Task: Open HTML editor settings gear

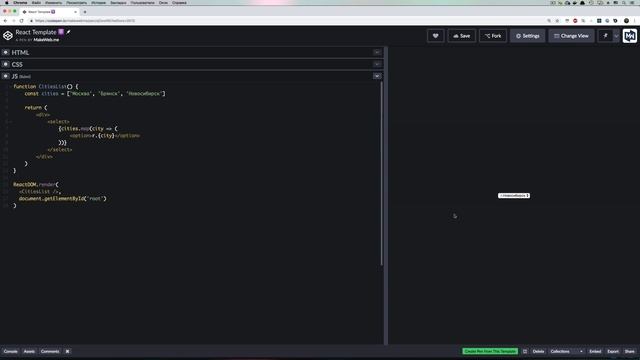Action: [x=5, y=52]
